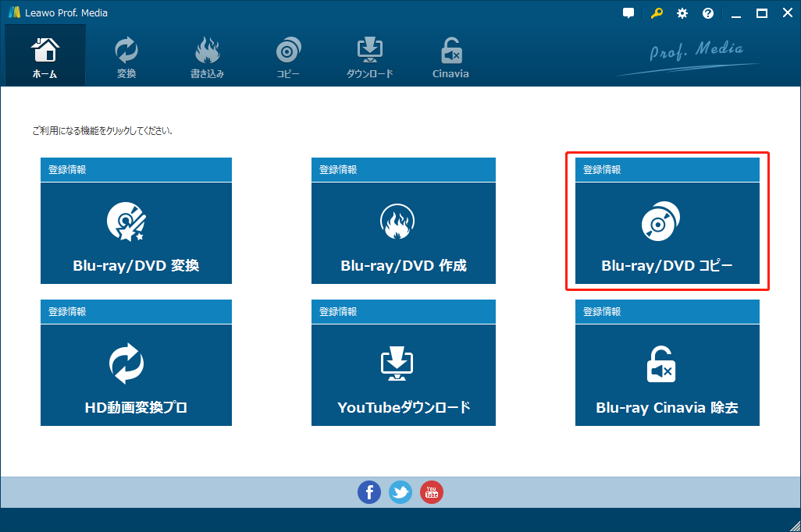Viewport: 801px width, 532px height.
Task: Click 登録情報 above Blu-ray/DVD 変換
Action: coord(67,169)
